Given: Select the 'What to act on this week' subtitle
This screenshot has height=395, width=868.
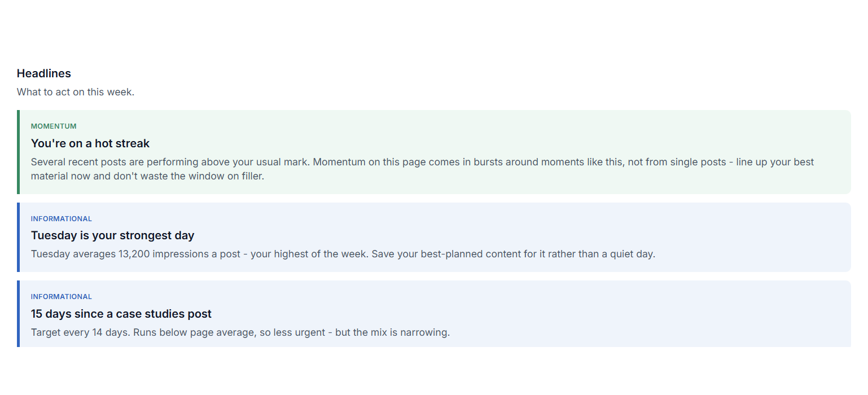Looking at the screenshot, I should (76, 92).
